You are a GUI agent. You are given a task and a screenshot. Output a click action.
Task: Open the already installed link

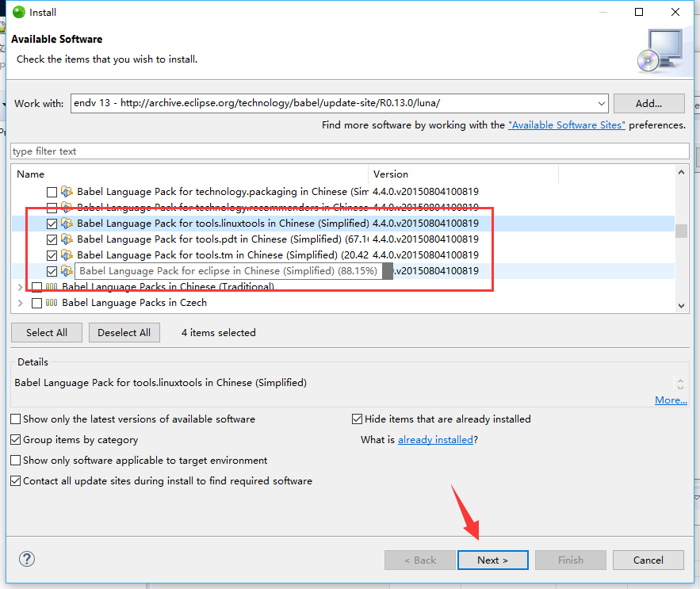435,440
